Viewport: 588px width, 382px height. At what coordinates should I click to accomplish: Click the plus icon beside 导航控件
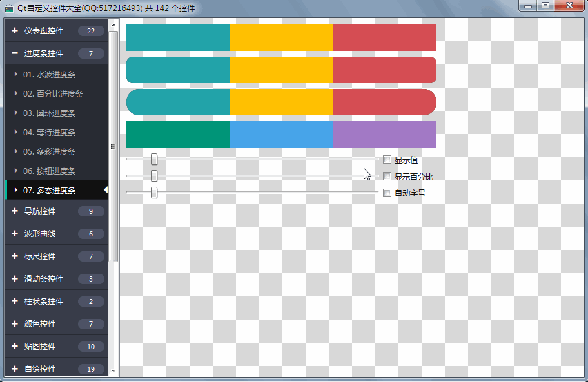(x=14, y=211)
